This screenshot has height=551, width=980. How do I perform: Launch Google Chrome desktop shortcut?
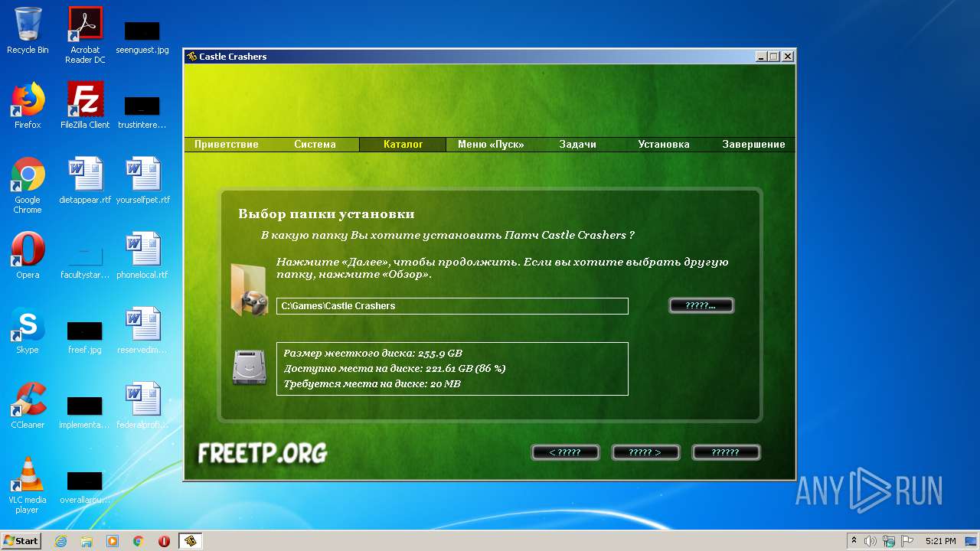click(28, 185)
